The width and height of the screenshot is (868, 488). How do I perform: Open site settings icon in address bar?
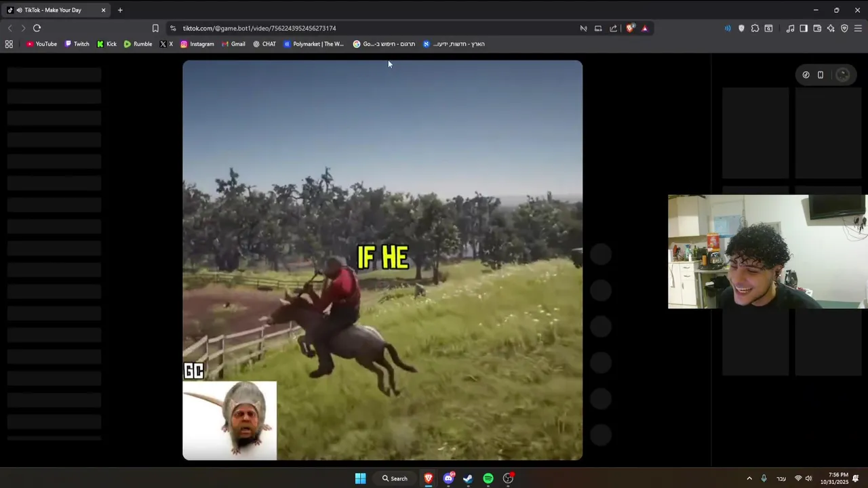(x=173, y=28)
